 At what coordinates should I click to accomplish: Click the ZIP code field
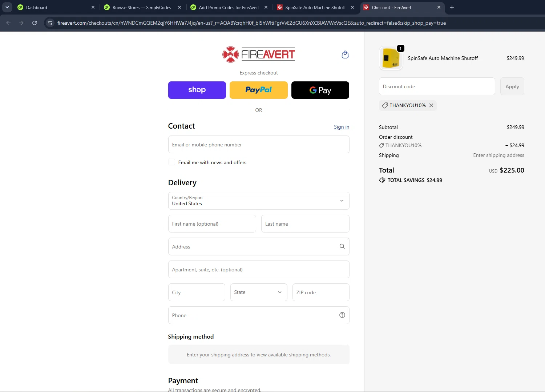click(x=321, y=292)
